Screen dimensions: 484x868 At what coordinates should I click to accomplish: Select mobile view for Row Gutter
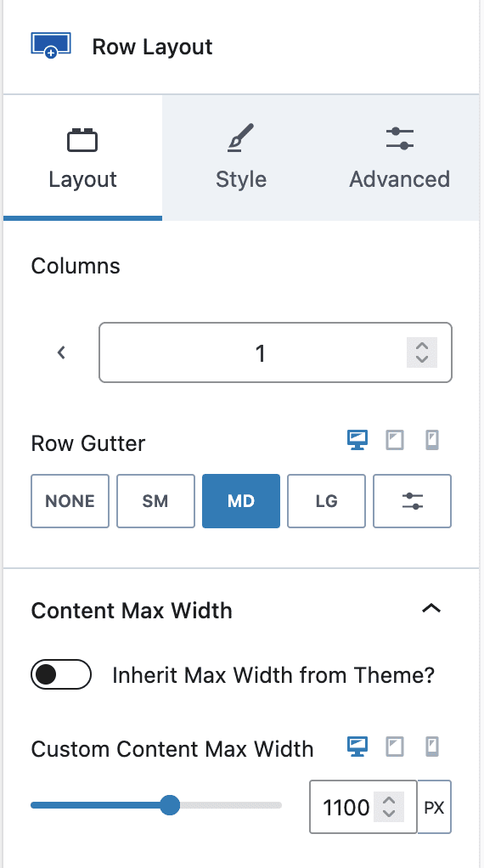tap(432, 441)
